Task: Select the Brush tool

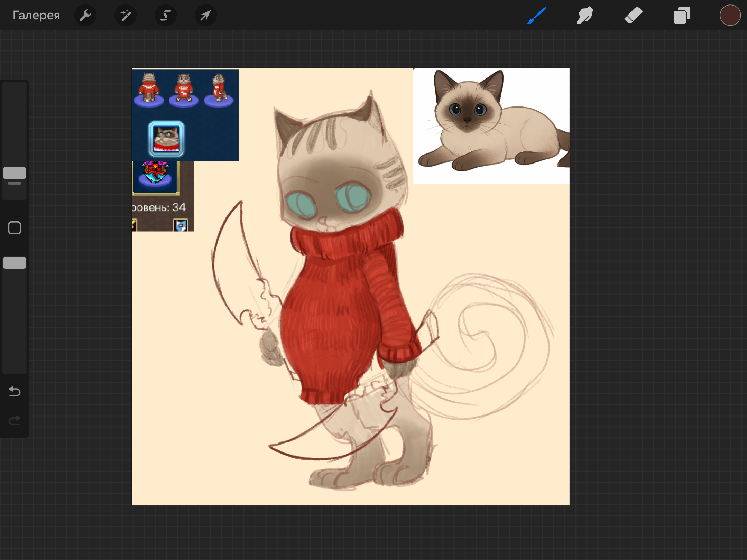Action: (537, 15)
